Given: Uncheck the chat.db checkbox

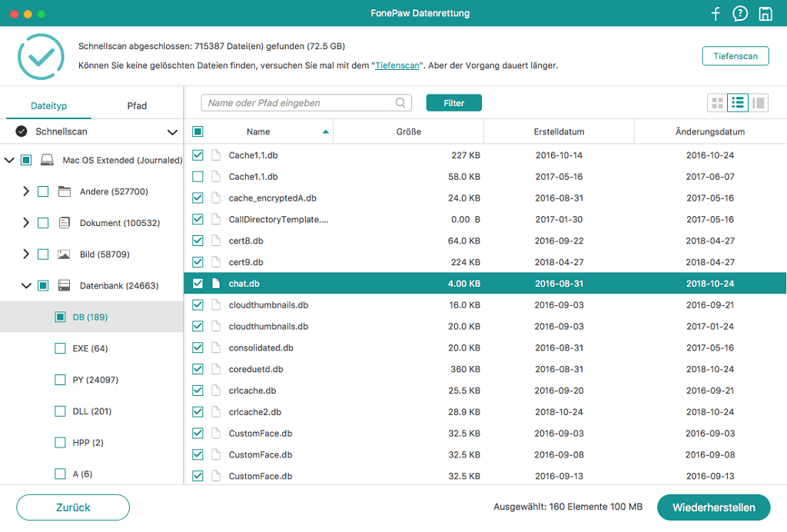Looking at the screenshot, I should point(198,284).
